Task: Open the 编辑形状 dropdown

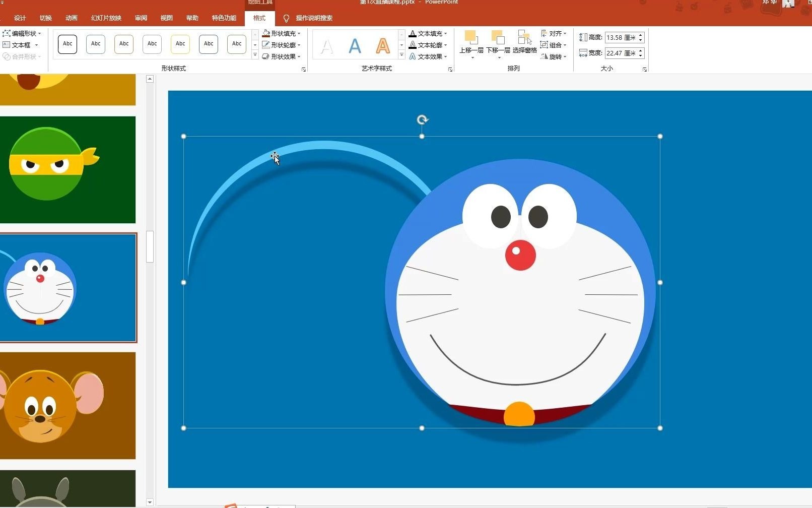Action: click(23, 33)
